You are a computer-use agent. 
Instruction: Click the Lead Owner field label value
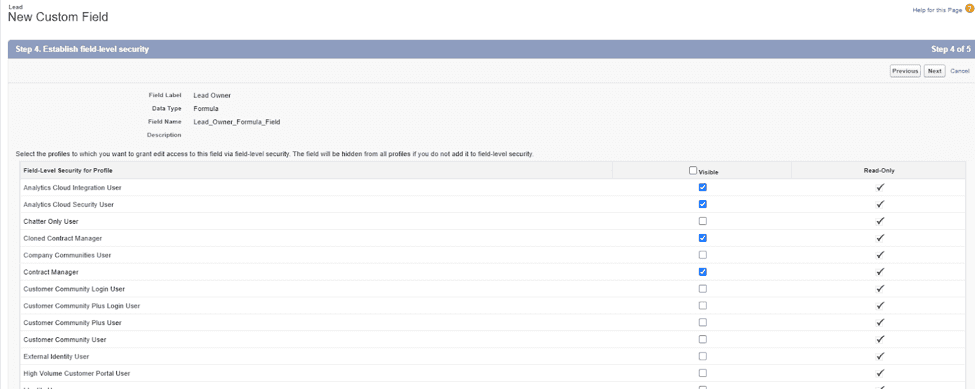pyautogui.click(x=212, y=95)
